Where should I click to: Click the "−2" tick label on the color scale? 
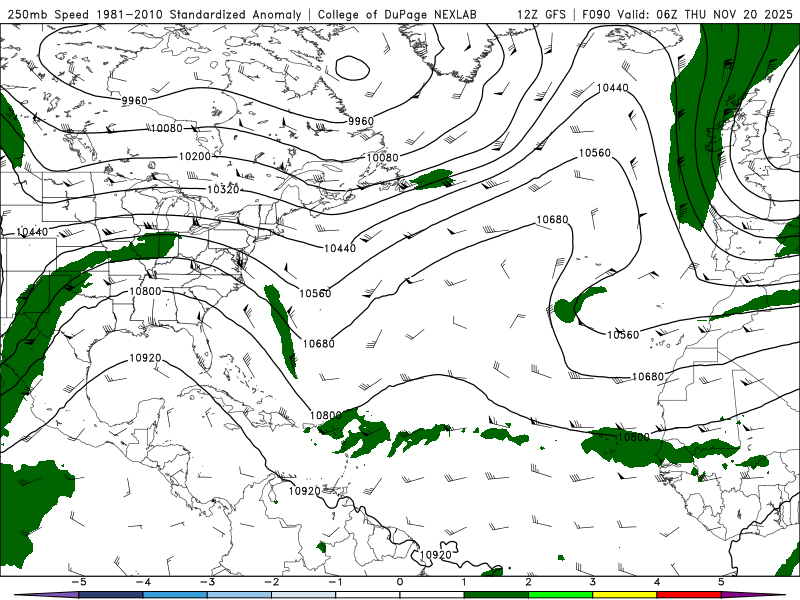[271, 582]
